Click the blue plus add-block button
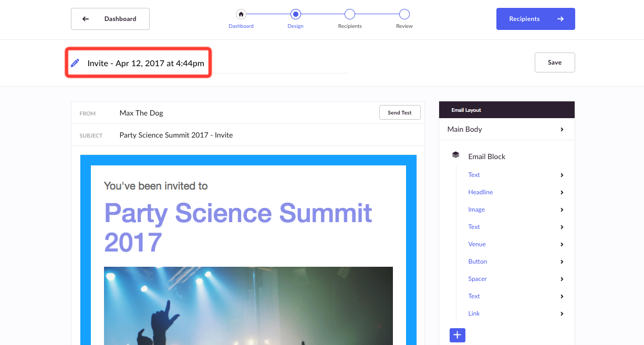Image resolution: width=644 pixels, height=345 pixels. 457,334
